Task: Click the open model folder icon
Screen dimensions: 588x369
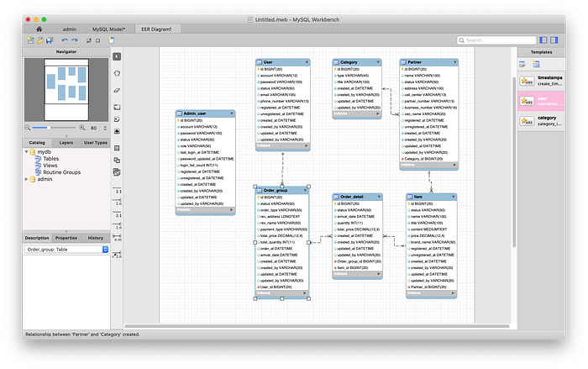Action: [x=39, y=40]
